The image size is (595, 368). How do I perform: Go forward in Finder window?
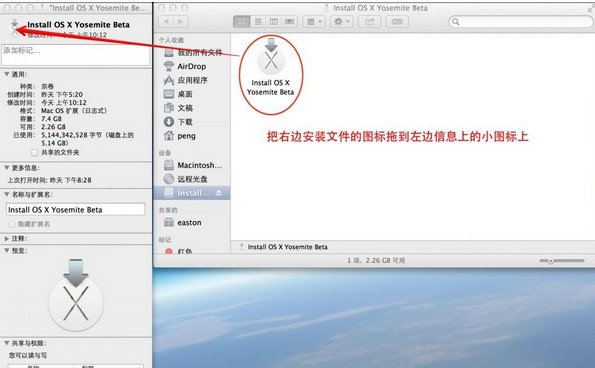180,22
